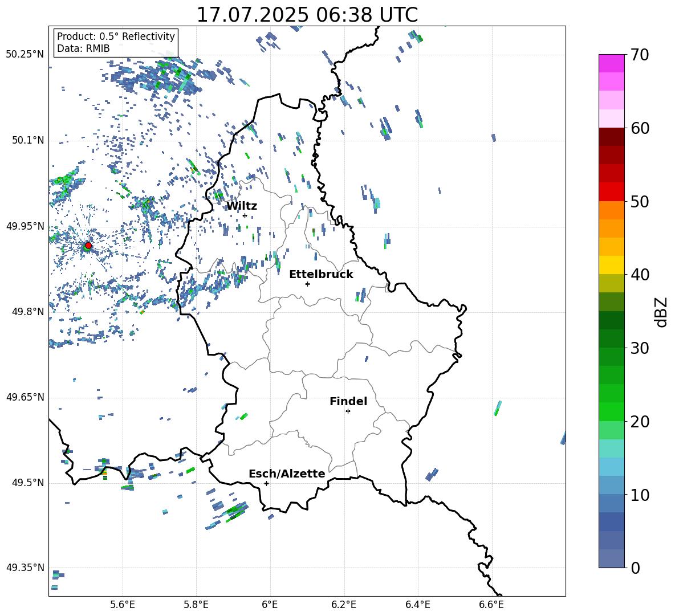Click the yellow colorbar segment above 40

[611, 265]
